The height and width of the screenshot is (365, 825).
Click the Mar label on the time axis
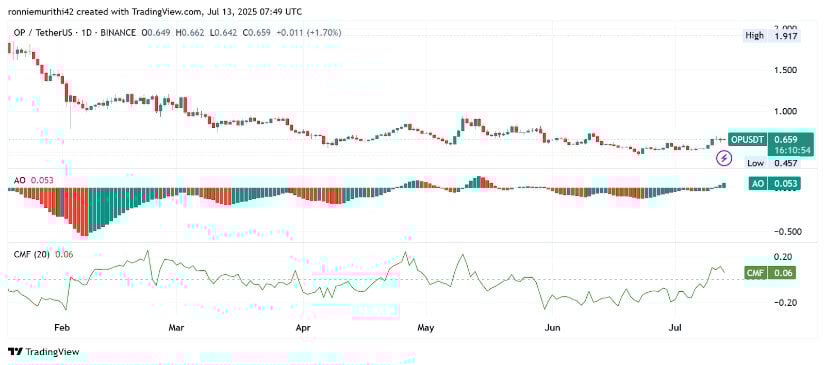(x=175, y=328)
